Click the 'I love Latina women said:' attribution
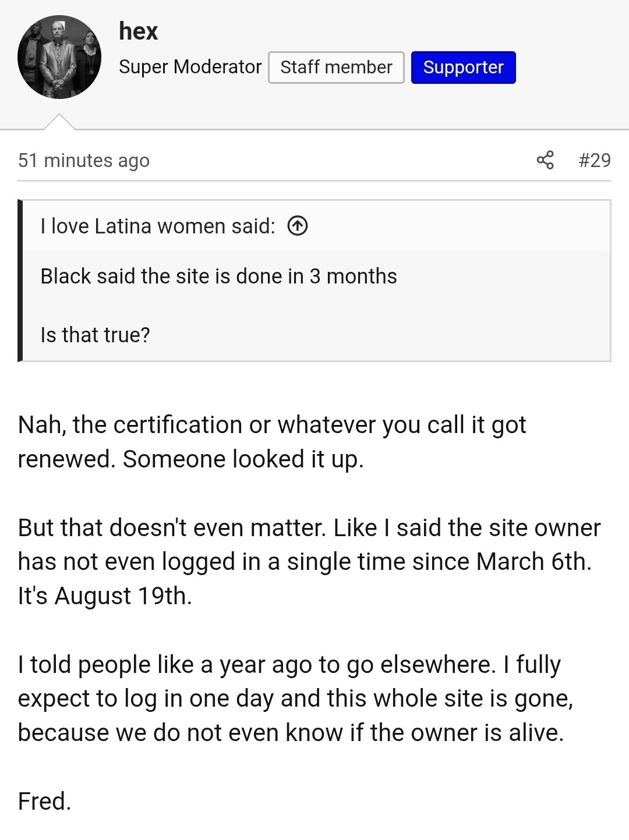The width and height of the screenshot is (629, 840). point(158,226)
